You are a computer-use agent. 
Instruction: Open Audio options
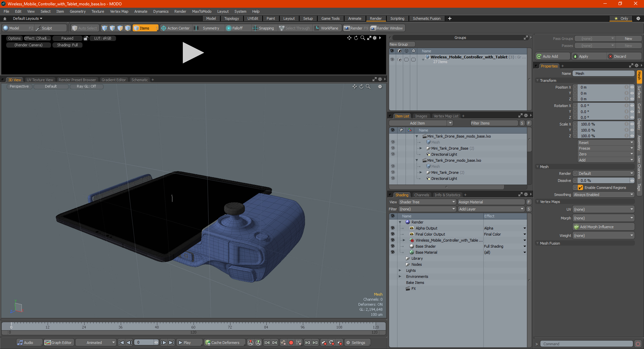click(29, 343)
